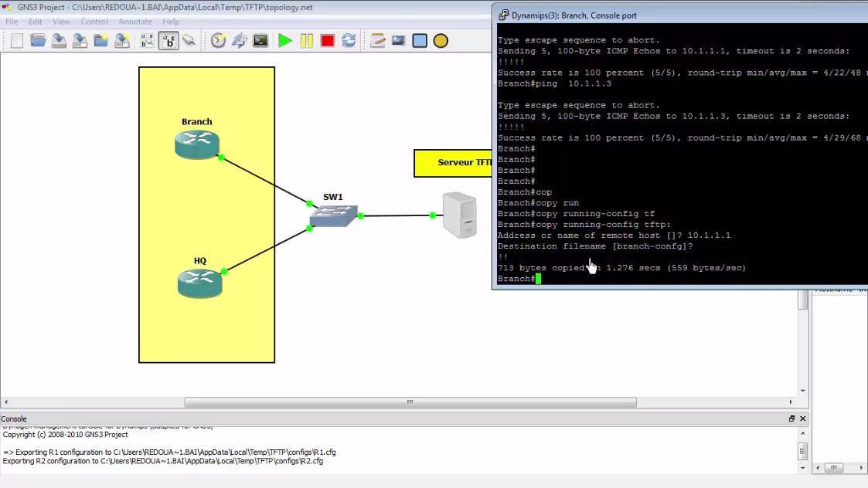Viewport: 868px width, 488px height.
Task: Click the Serveur TFTP yellow note box
Action: [453, 163]
